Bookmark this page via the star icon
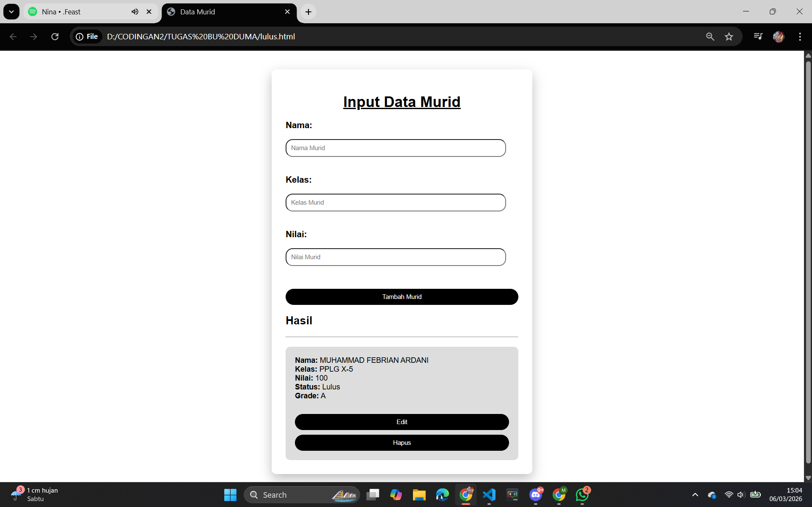The height and width of the screenshot is (507, 812). (x=729, y=36)
